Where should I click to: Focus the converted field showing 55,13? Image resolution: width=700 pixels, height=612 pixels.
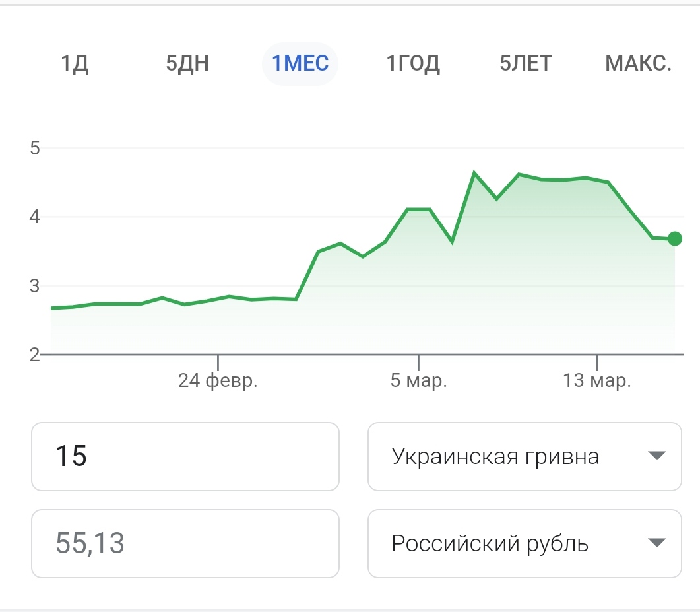(x=185, y=543)
